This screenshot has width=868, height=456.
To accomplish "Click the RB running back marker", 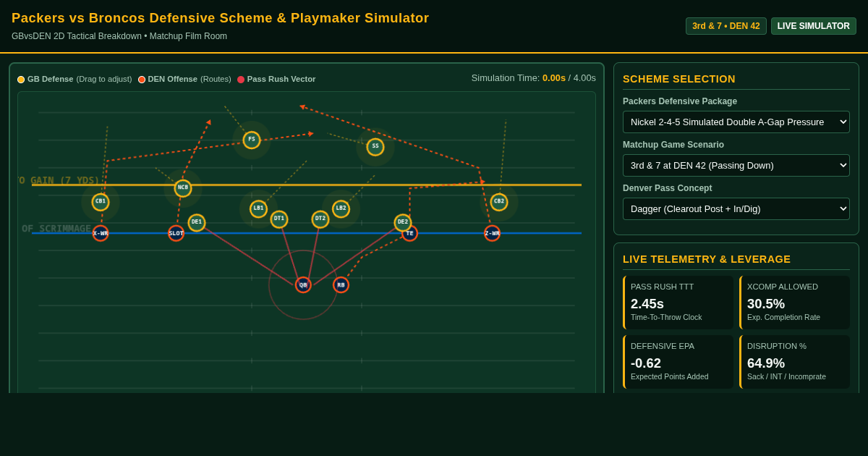I will pyautogui.click(x=341, y=285).
